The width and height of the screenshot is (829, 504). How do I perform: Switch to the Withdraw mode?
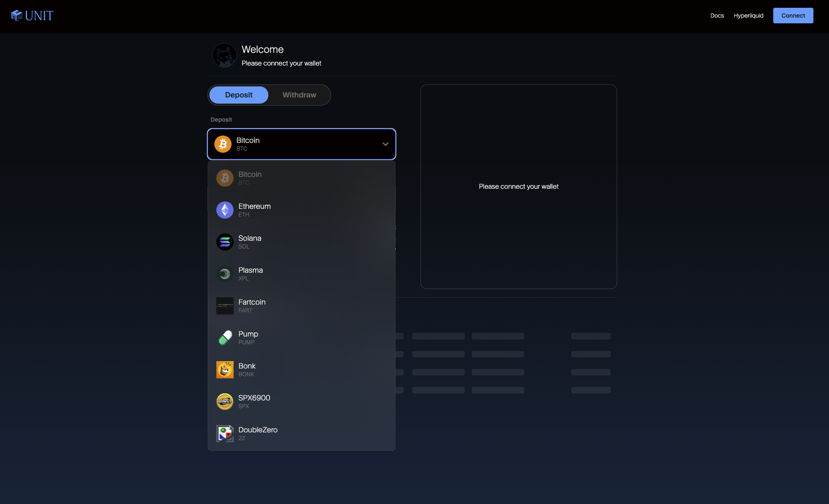click(x=299, y=95)
